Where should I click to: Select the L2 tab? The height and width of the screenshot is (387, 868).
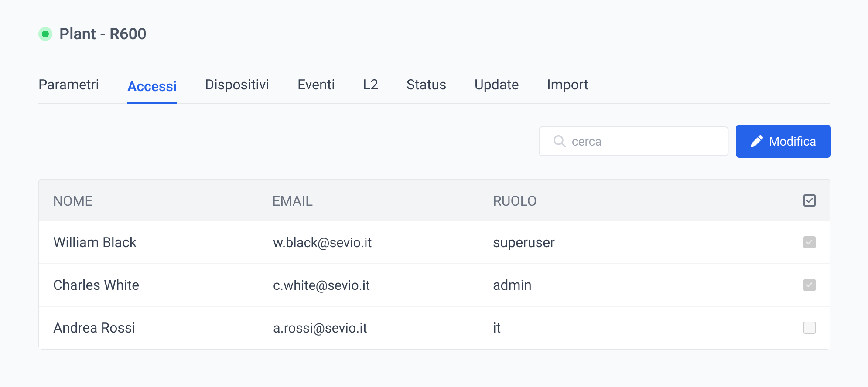pyautogui.click(x=370, y=85)
